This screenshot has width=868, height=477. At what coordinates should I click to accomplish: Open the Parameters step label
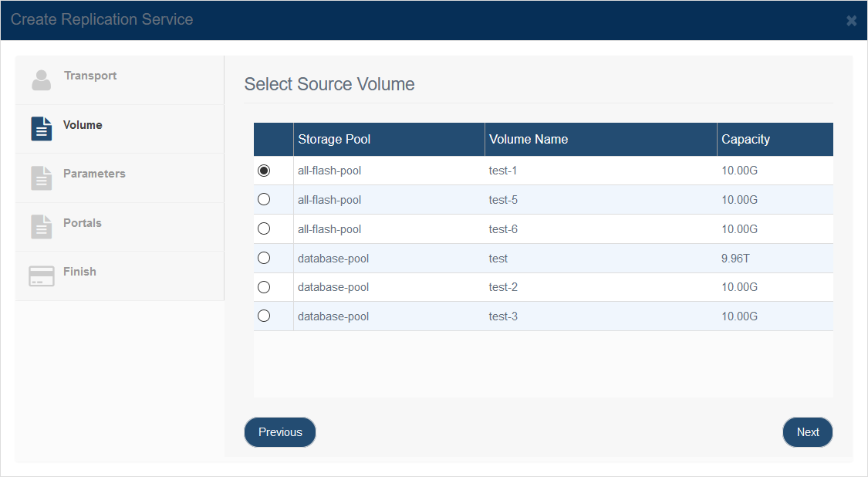[x=94, y=174]
